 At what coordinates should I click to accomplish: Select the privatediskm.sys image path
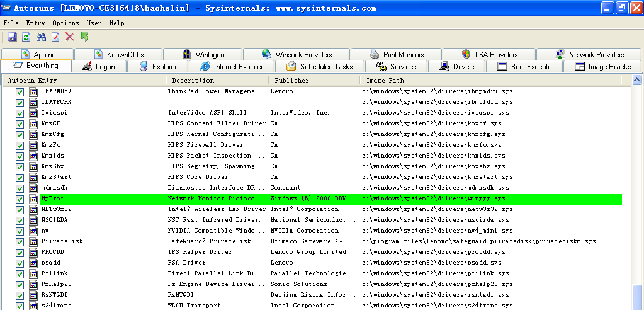[x=479, y=241]
